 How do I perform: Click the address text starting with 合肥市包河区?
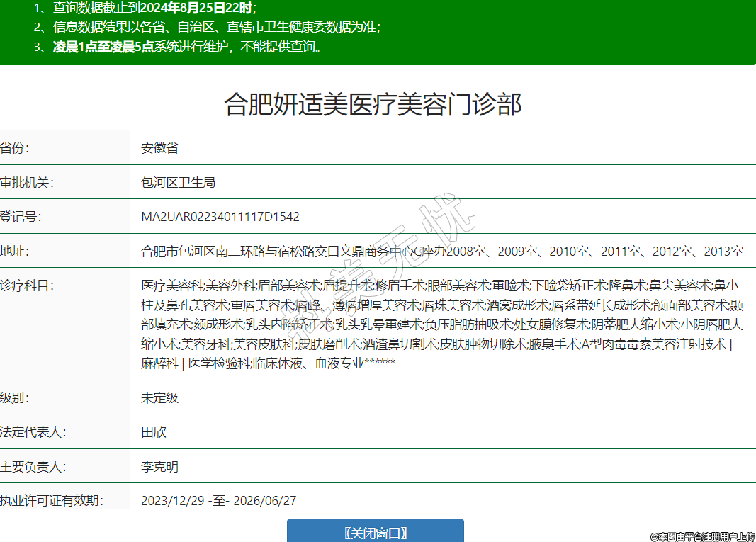pyautogui.click(x=441, y=251)
